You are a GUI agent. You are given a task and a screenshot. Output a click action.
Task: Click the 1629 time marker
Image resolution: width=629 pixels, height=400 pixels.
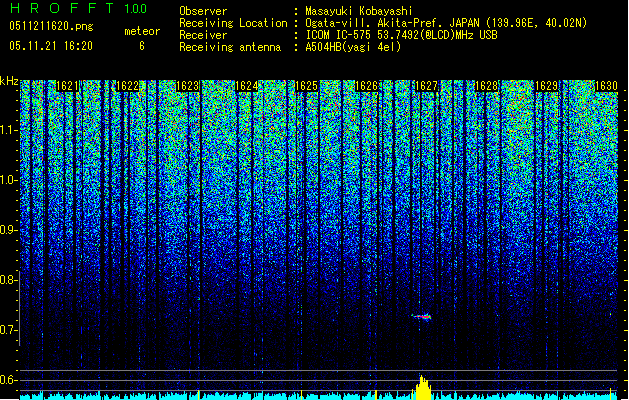[x=547, y=86]
